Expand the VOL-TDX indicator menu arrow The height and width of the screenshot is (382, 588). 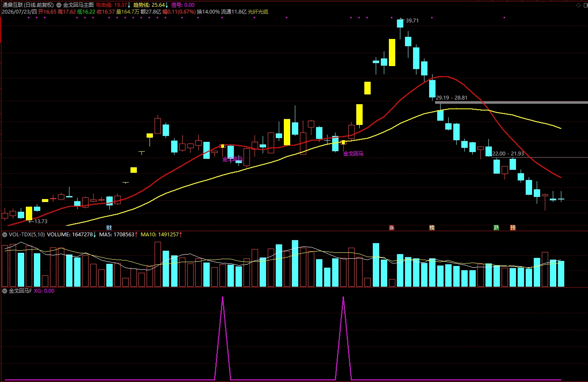(5, 234)
